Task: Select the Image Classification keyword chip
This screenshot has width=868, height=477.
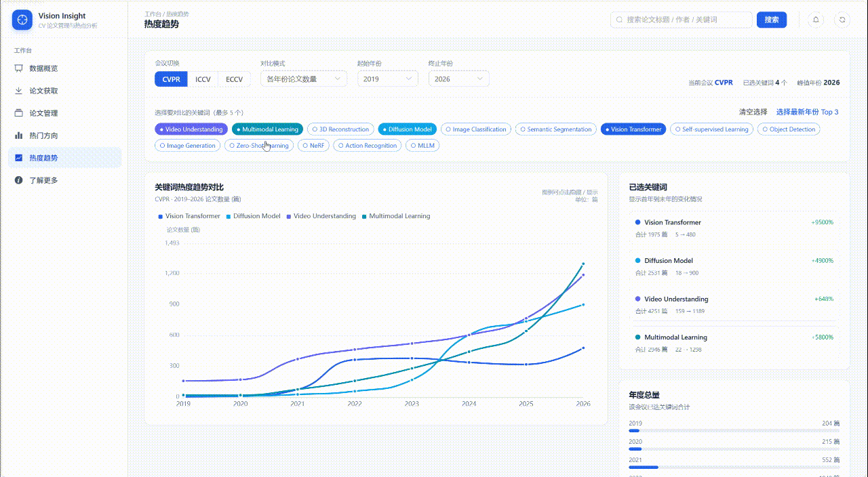Action: tap(476, 129)
